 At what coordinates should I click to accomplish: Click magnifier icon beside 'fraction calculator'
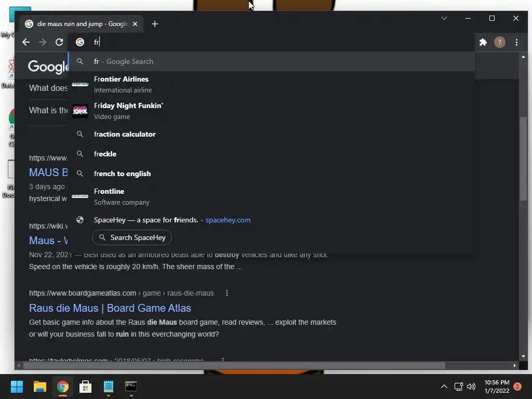click(80, 134)
